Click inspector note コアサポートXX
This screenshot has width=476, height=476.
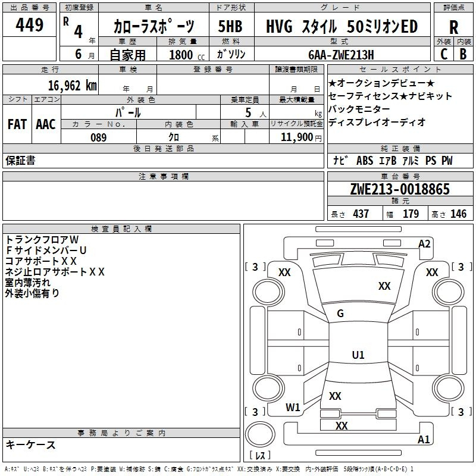click(x=40, y=261)
